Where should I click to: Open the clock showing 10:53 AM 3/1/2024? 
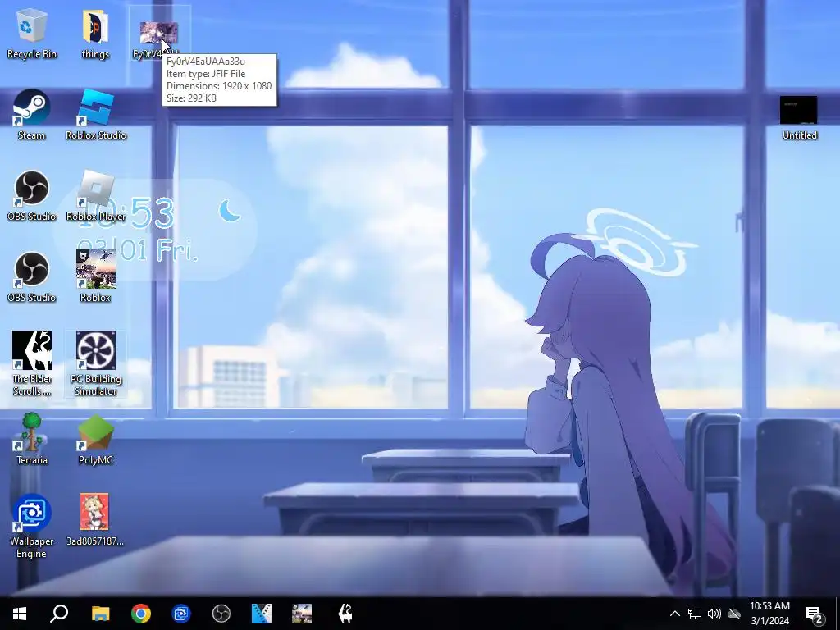click(x=769, y=614)
